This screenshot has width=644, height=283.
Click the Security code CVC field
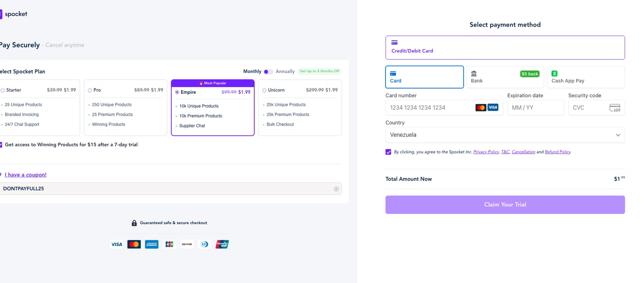596,108
